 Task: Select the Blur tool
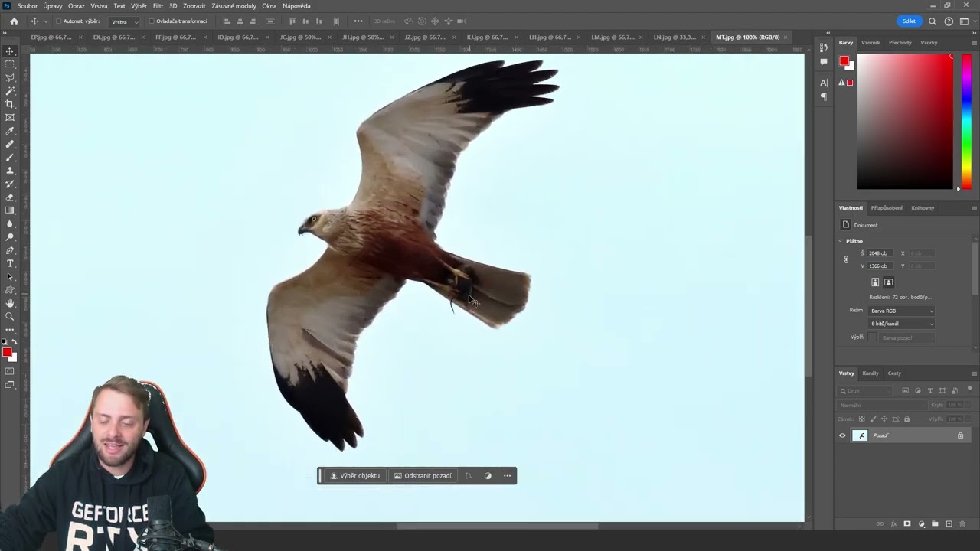(10, 223)
